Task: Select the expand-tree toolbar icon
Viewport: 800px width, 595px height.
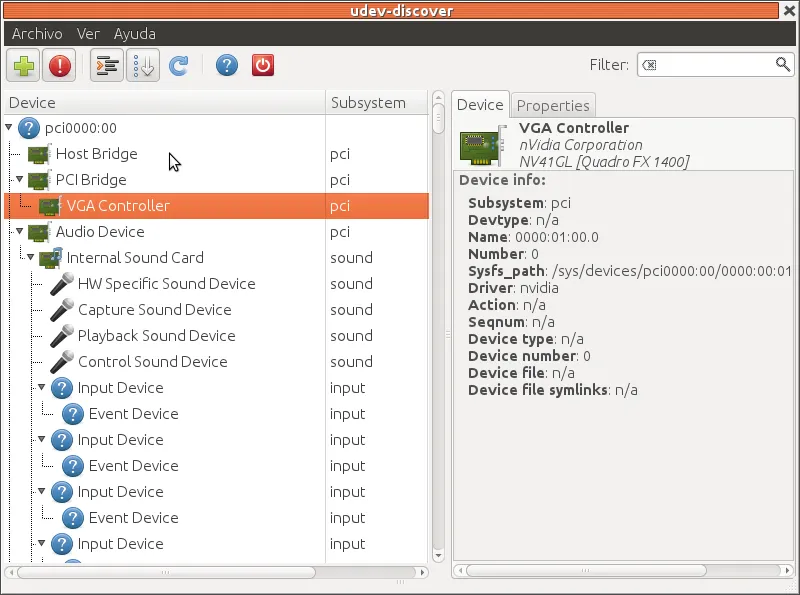Action: [106, 66]
